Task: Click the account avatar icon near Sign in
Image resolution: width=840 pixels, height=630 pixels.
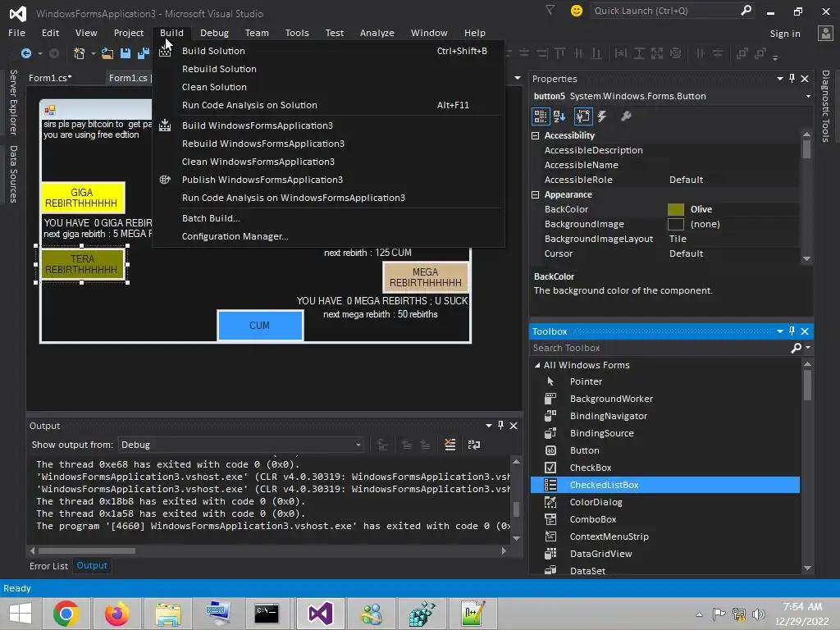Action: 825,33
